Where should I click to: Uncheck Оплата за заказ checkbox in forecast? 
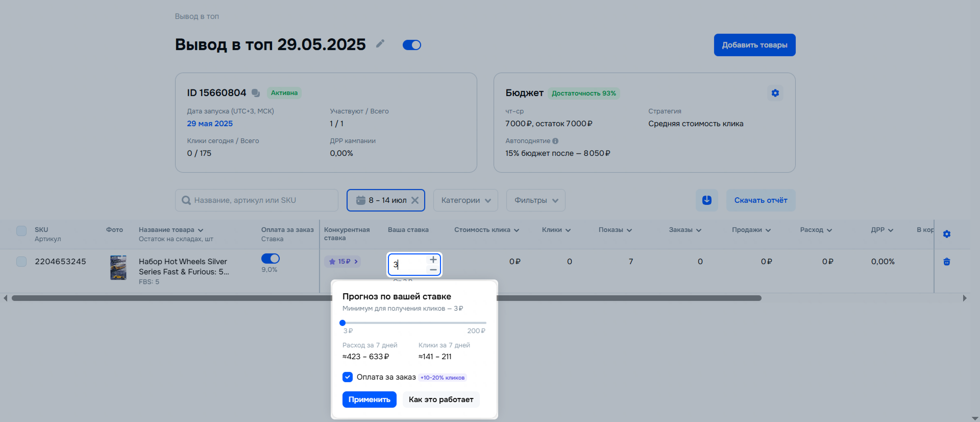tap(348, 377)
